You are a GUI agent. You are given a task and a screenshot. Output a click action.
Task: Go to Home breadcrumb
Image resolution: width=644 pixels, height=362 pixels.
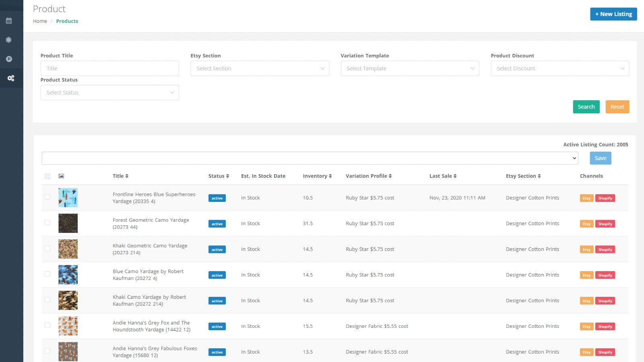tap(40, 21)
